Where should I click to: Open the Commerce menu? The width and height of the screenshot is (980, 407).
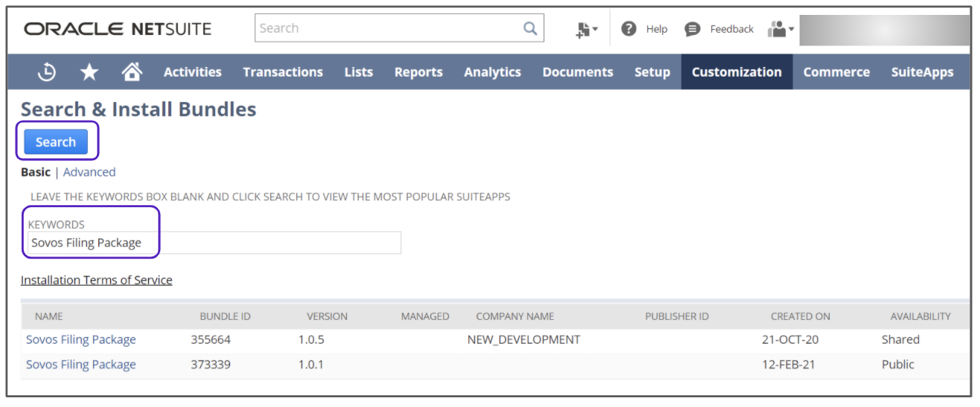[836, 72]
